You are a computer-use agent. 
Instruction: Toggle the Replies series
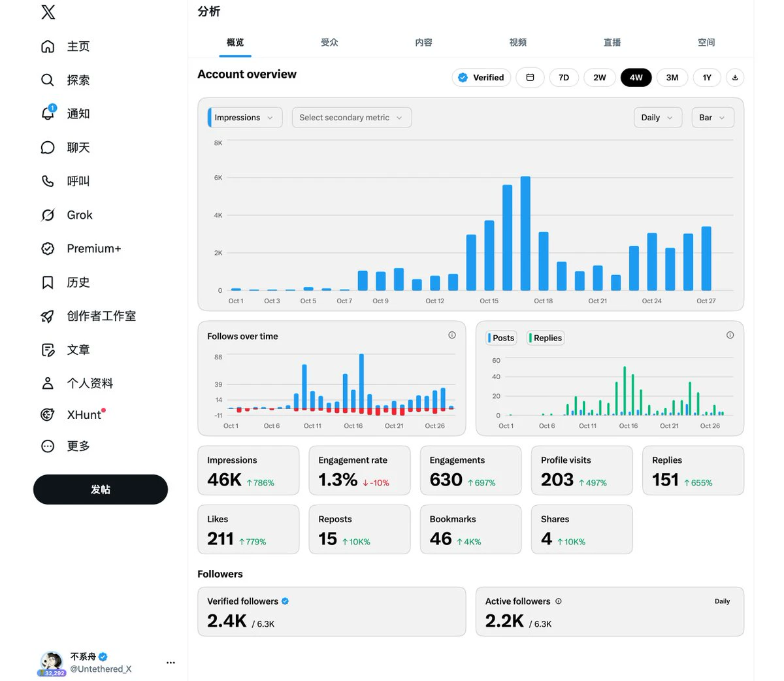[x=546, y=338]
